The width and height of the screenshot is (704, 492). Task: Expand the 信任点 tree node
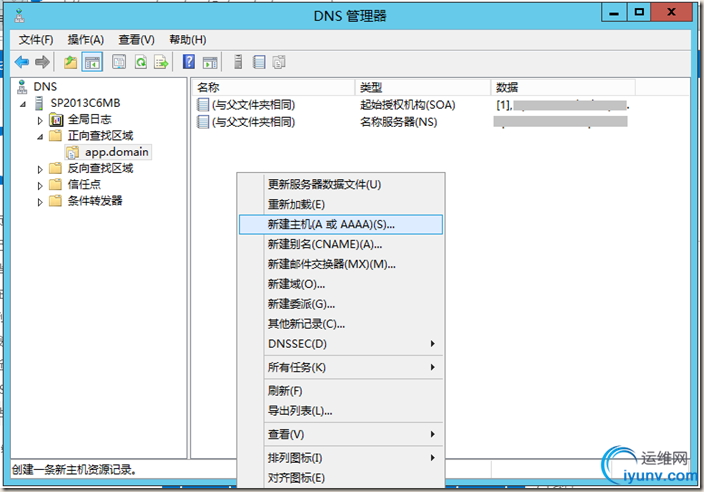(40, 185)
